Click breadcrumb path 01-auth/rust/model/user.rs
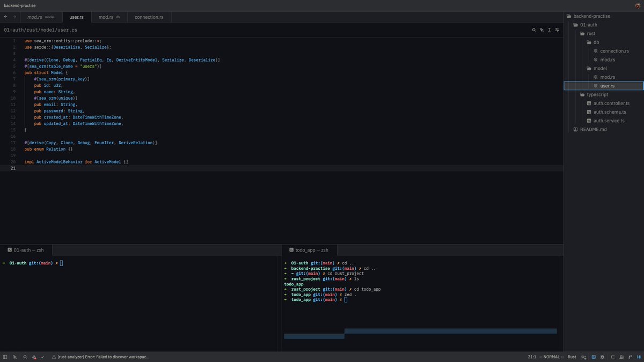The image size is (644, 362). 40,30
